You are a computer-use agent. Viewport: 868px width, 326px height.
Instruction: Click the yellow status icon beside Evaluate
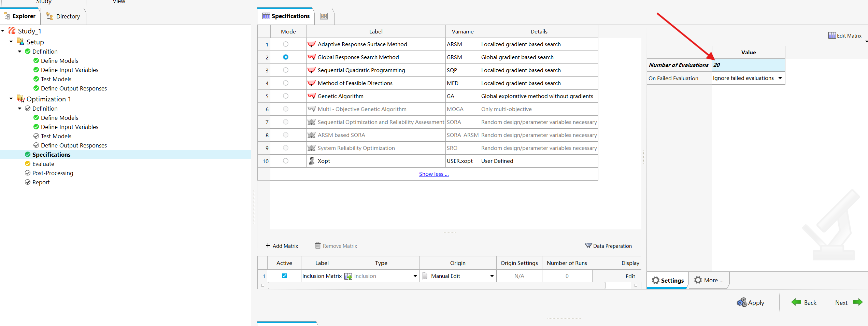[28, 164]
